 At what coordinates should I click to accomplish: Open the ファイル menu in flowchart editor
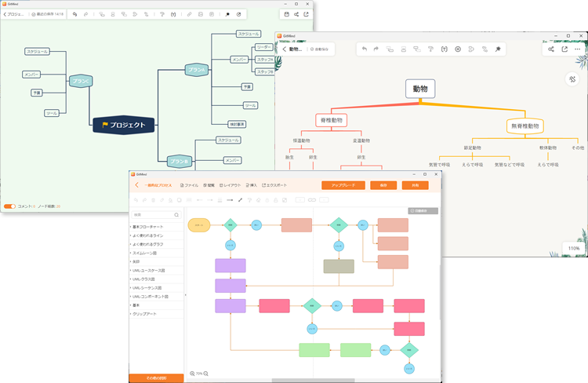188,185
